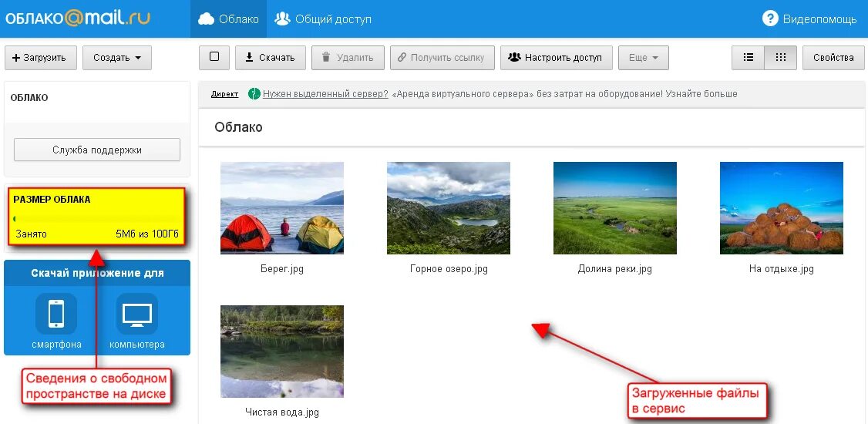Click Настроить доступ button

tap(557, 58)
